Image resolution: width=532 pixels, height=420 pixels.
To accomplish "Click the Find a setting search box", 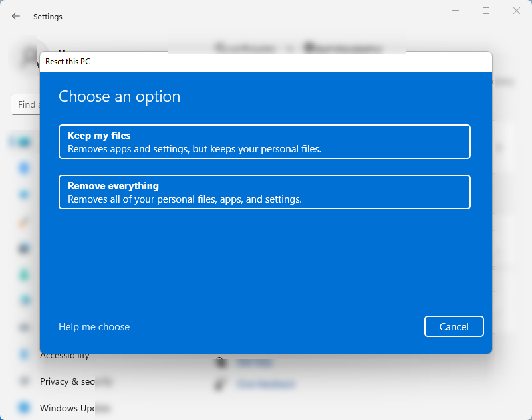I will [x=27, y=104].
